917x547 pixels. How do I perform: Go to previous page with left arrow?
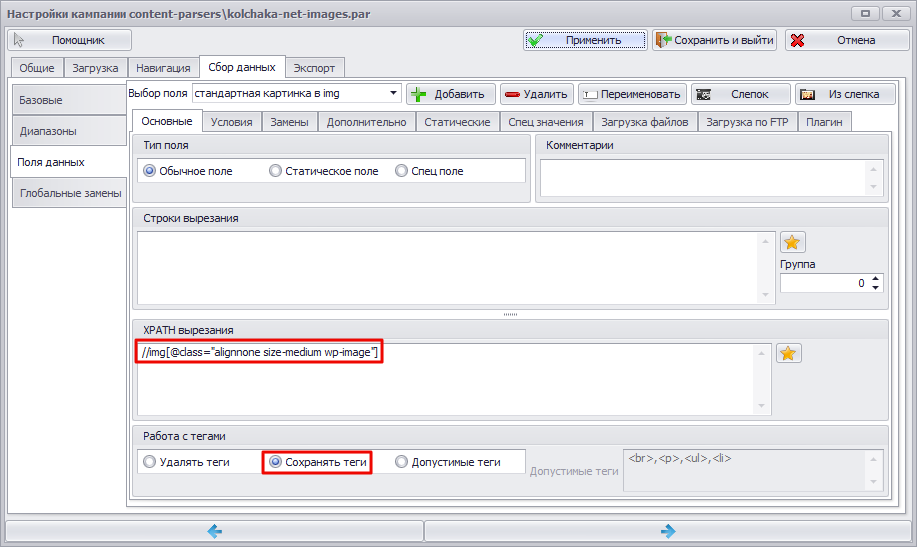[x=215, y=531]
